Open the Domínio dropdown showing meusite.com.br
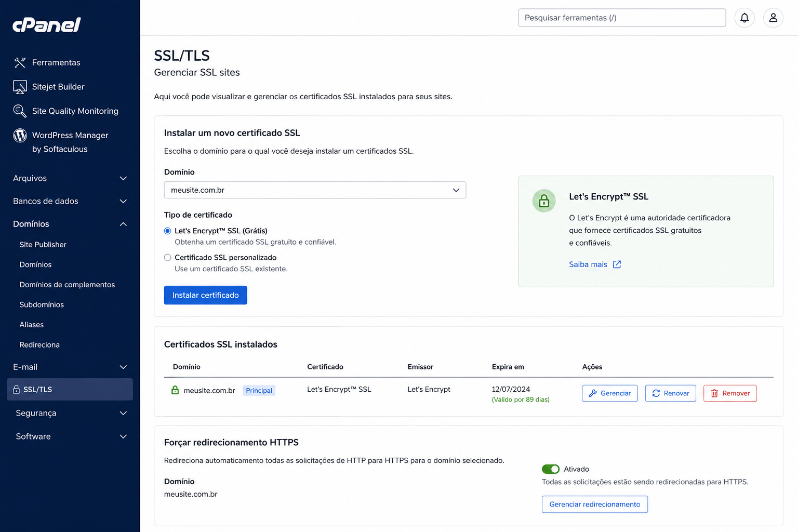798x532 pixels. point(315,190)
